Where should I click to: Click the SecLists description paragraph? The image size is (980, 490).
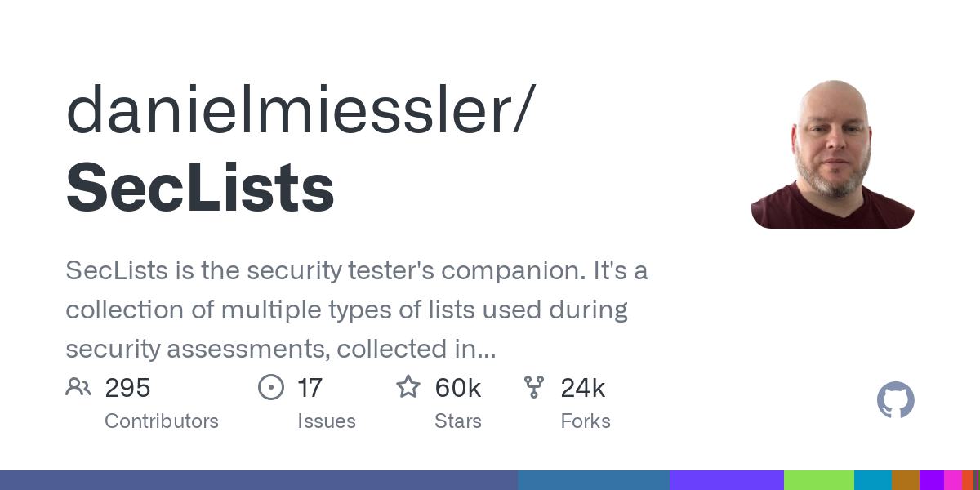357,310
